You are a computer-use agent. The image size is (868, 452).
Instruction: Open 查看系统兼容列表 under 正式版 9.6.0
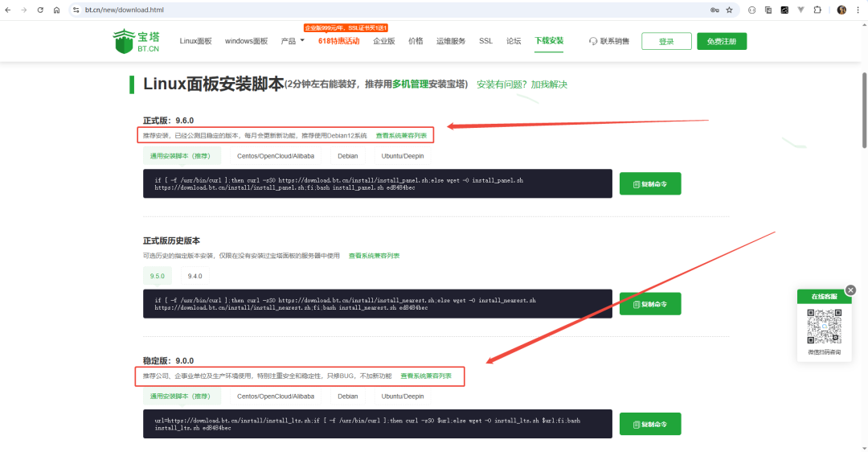[x=401, y=136]
